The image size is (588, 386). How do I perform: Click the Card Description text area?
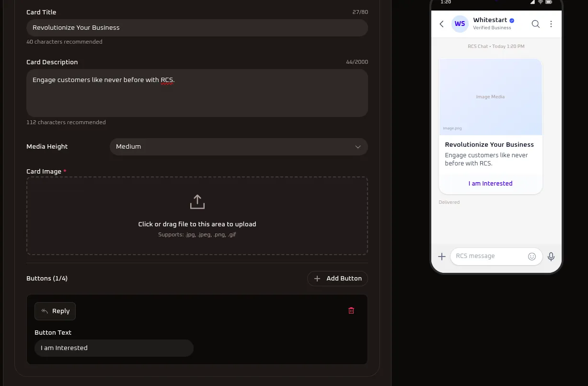coord(197,93)
